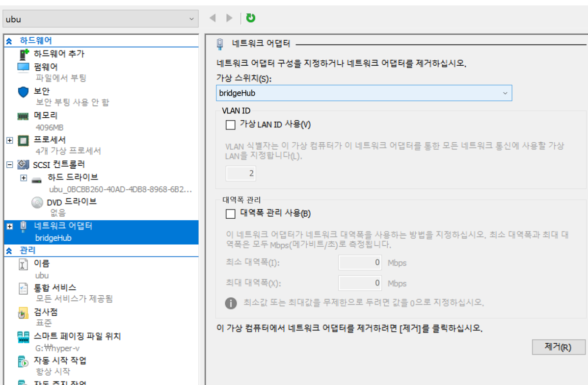Click the green refresh icon
Image resolution: width=588 pixels, height=385 pixels.
pos(250,18)
